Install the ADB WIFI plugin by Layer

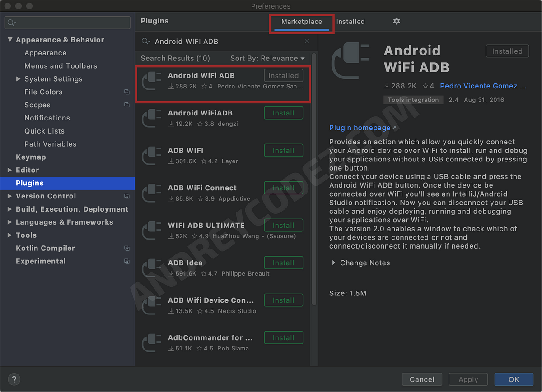[x=283, y=151]
